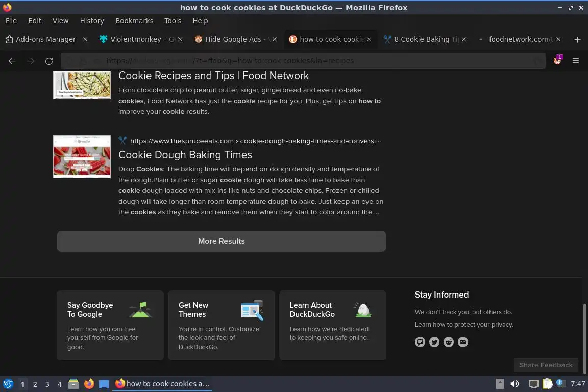
Task: Open the Help menu
Action: (200, 21)
